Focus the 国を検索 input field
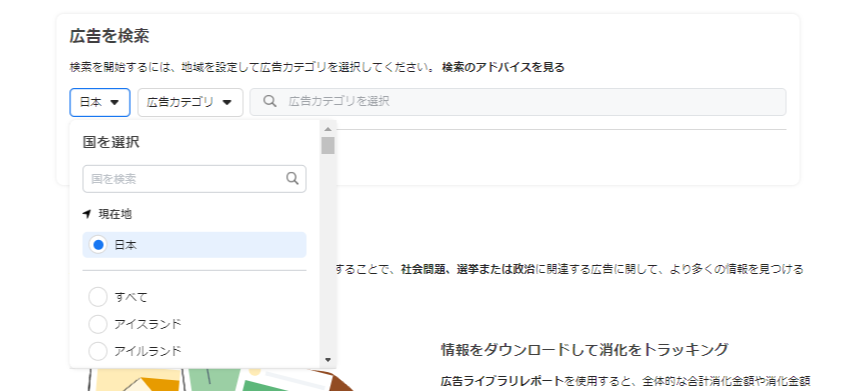850x391 pixels. pos(194,179)
